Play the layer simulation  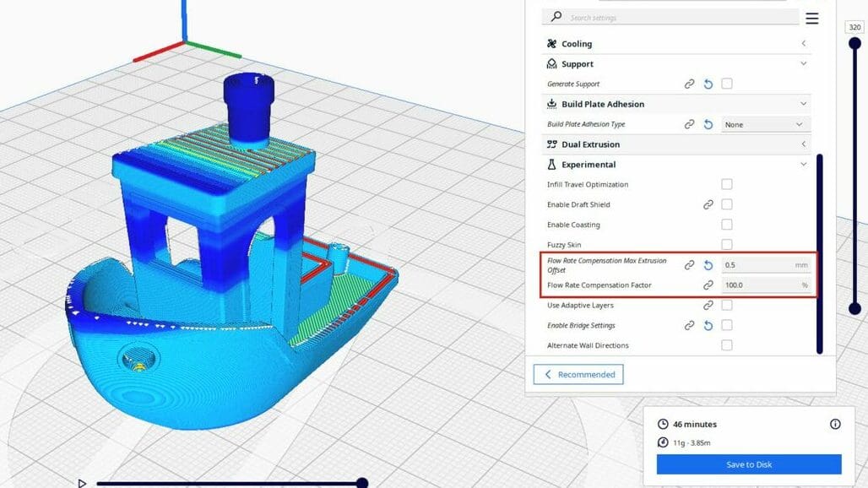(82, 483)
